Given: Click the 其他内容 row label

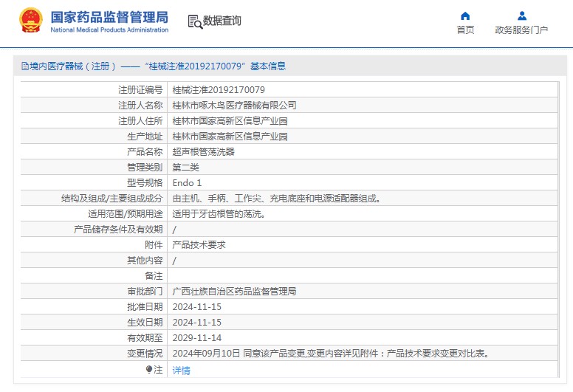Looking at the screenshot, I should click(x=145, y=260).
